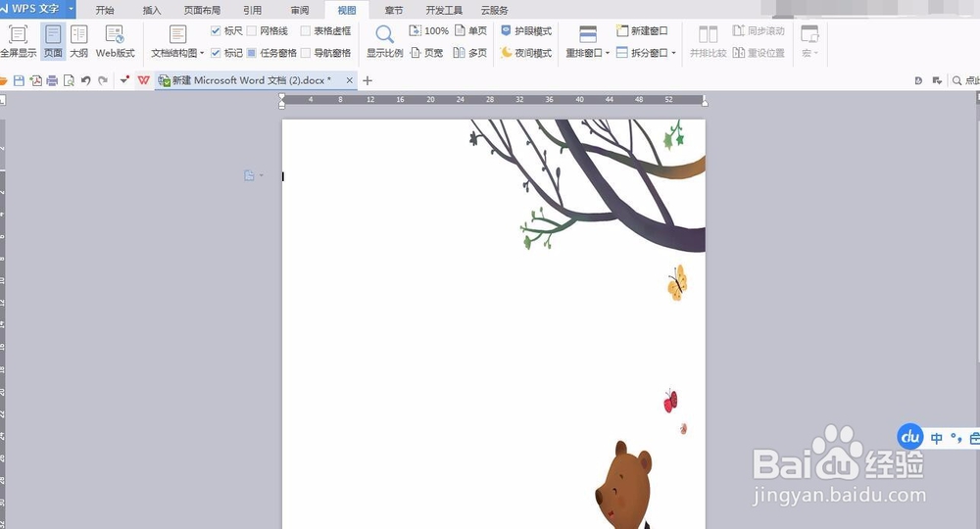Click the 重排窗口 arrange windows icon
Image resolution: width=980 pixels, height=529 pixels.
[x=587, y=33]
